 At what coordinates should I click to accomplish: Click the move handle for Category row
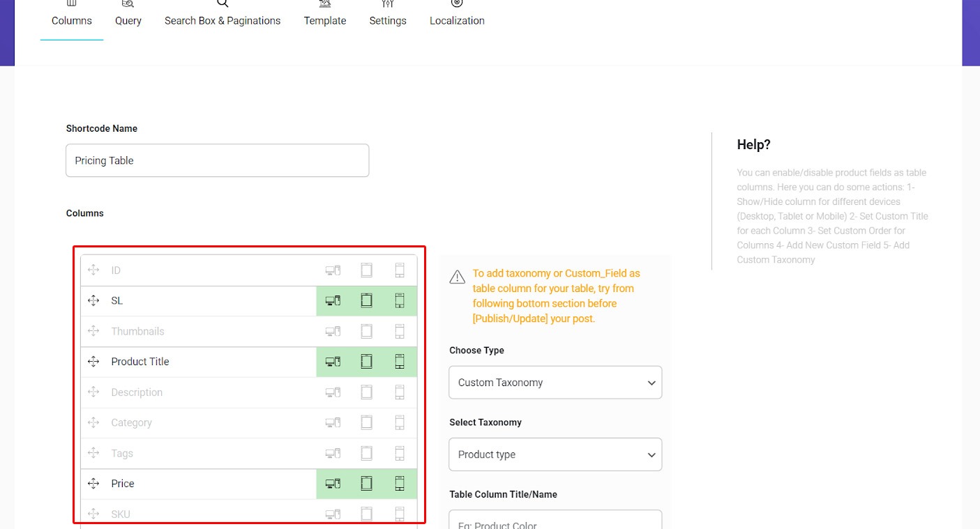(93, 422)
